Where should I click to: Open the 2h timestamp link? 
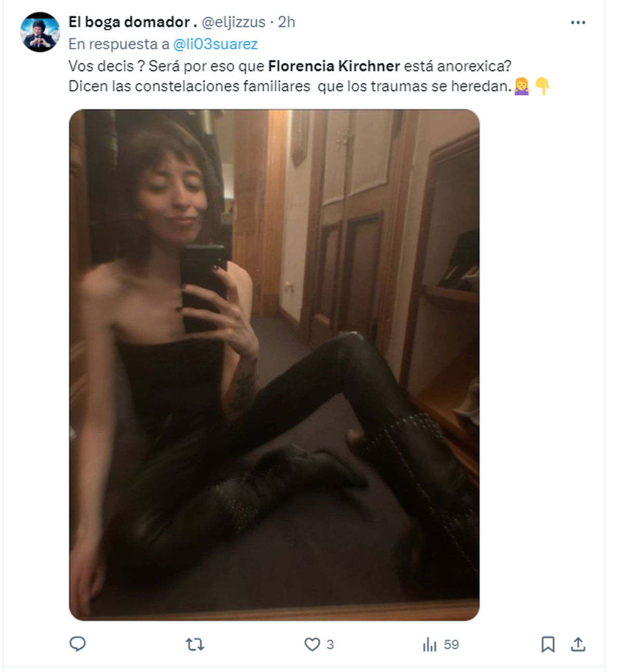tap(287, 22)
